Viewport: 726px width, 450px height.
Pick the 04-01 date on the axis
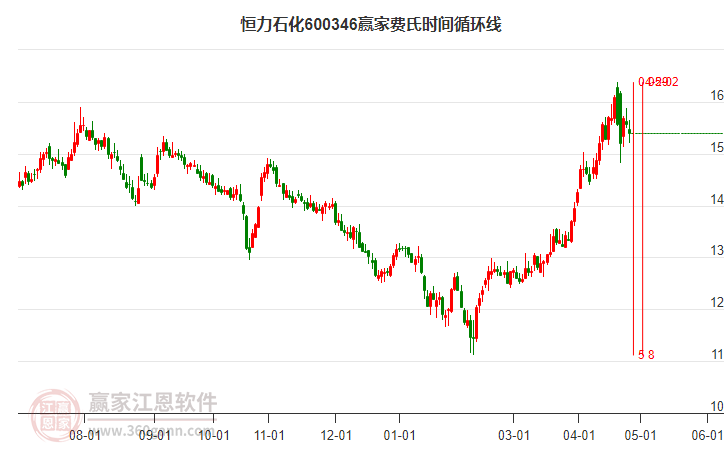(578, 435)
